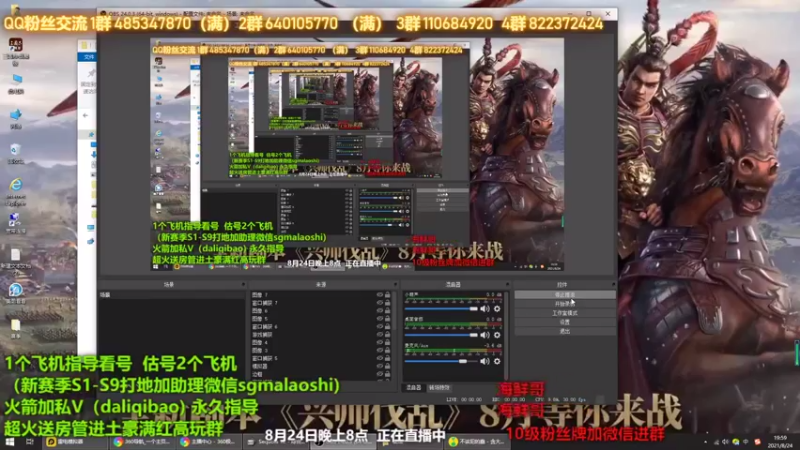The width and height of the screenshot is (800, 450).
Task: Open Windows Start button on taskbar
Action: point(10,442)
